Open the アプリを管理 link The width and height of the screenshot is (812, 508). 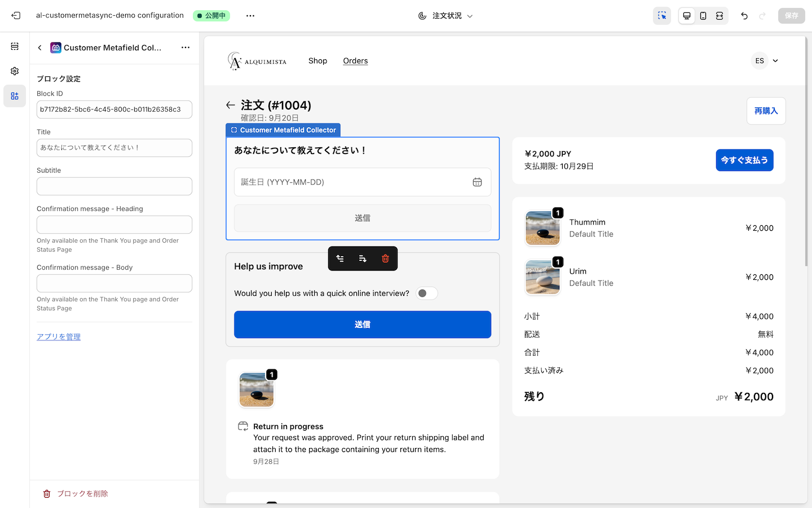click(59, 336)
